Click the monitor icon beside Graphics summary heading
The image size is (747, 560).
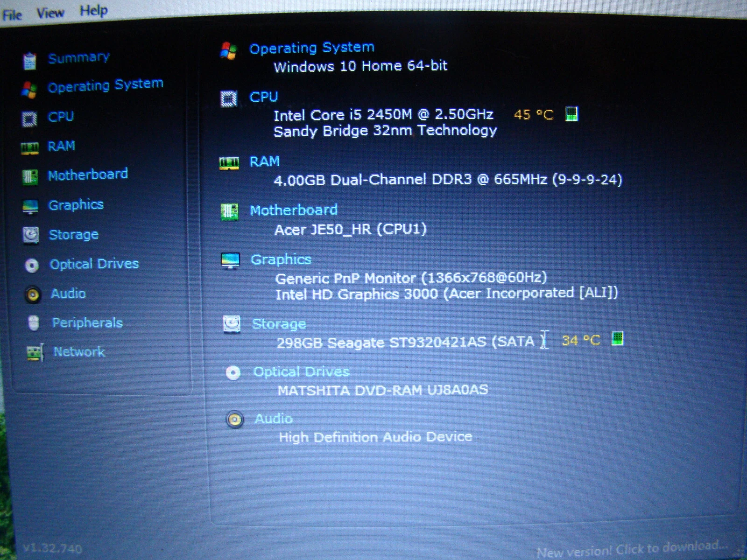pyautogui.click(x=230, y=261)
